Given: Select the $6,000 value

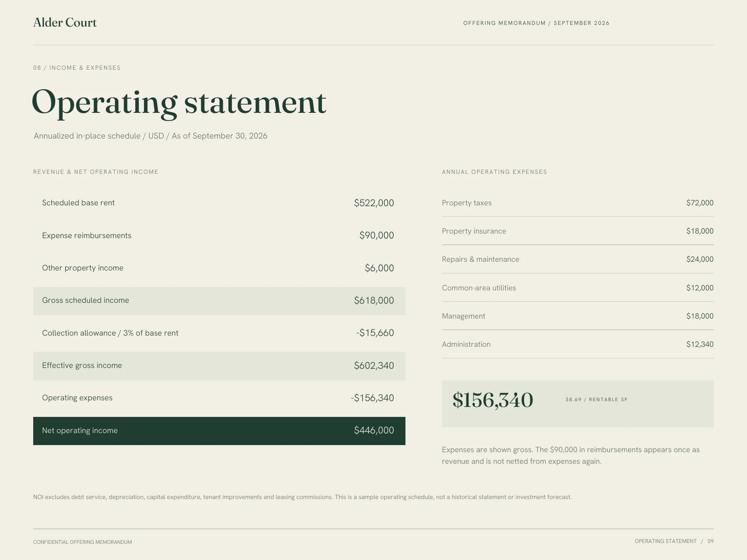Looking at the screenshot, I should tap(379, 268).
